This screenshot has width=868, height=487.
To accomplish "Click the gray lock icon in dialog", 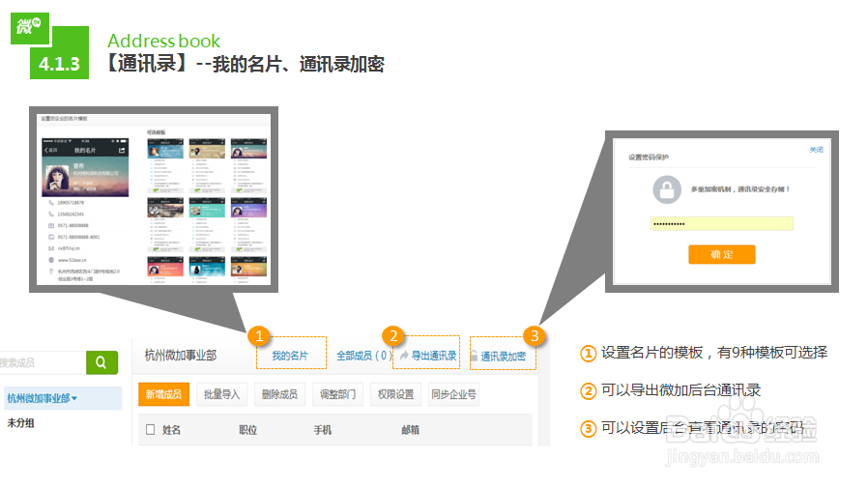I will [667, 189].
